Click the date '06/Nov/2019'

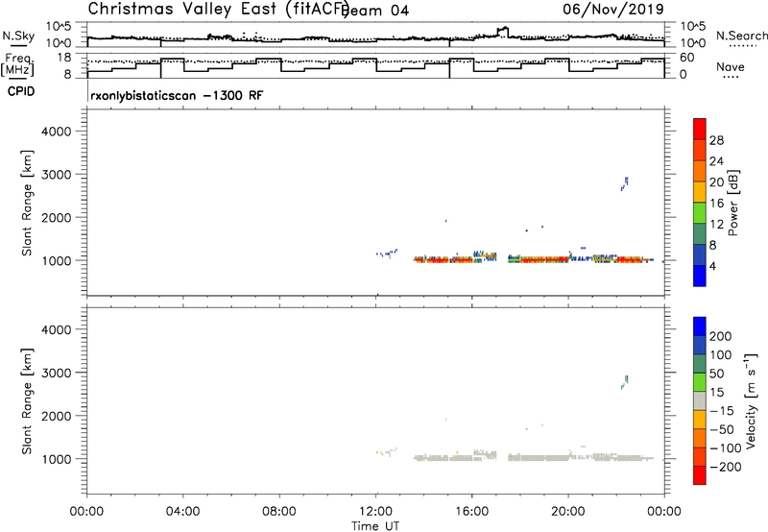613,9
